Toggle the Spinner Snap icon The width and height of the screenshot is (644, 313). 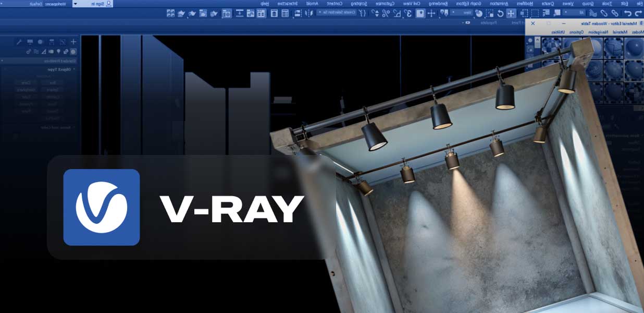tap(375, 14)
